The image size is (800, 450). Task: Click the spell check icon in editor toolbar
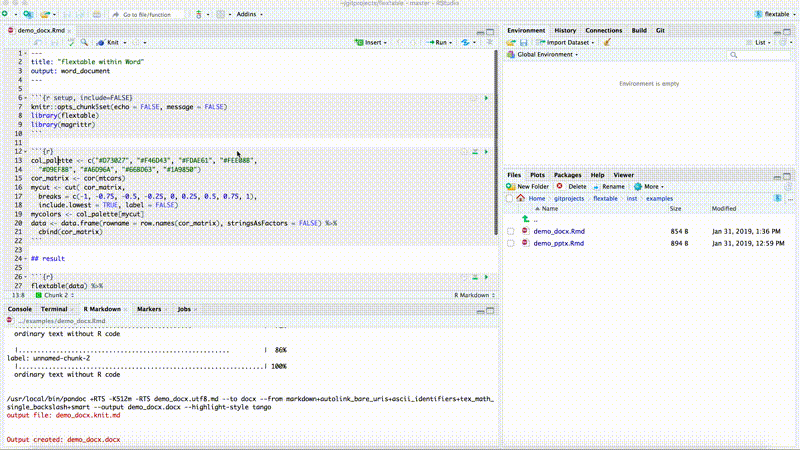[71, 42]
